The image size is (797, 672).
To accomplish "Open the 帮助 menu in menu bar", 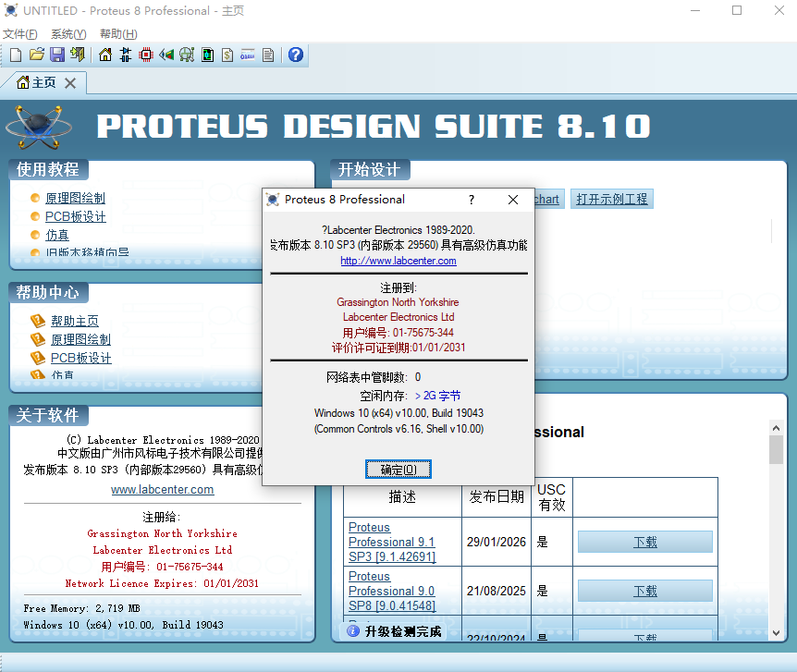I will 117,34.
